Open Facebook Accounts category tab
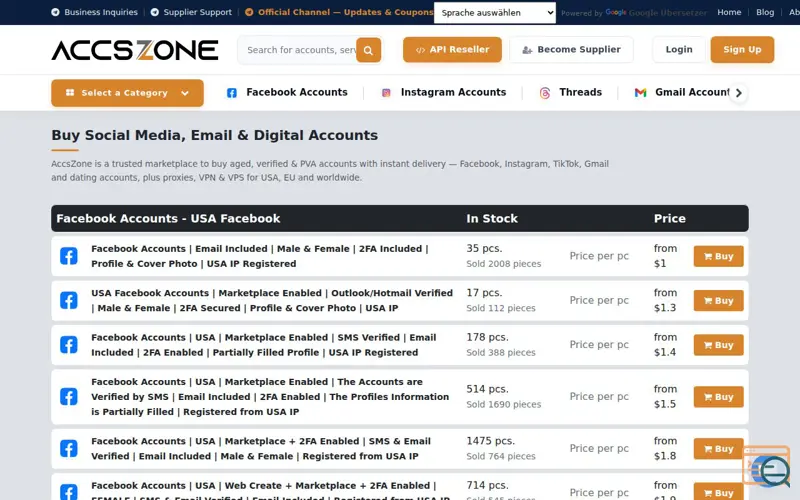Screen dimensions: 800x500 tap(287, 92)
